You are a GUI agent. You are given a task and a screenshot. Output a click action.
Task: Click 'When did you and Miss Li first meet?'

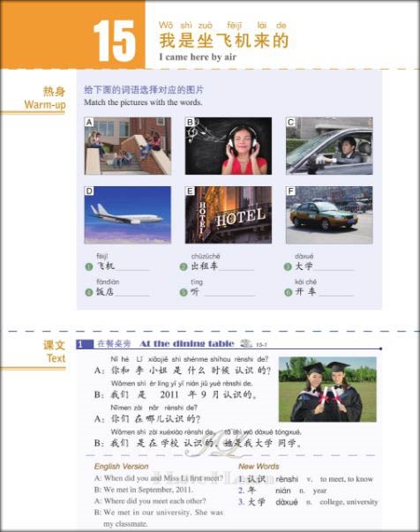[x=163, y=478]
